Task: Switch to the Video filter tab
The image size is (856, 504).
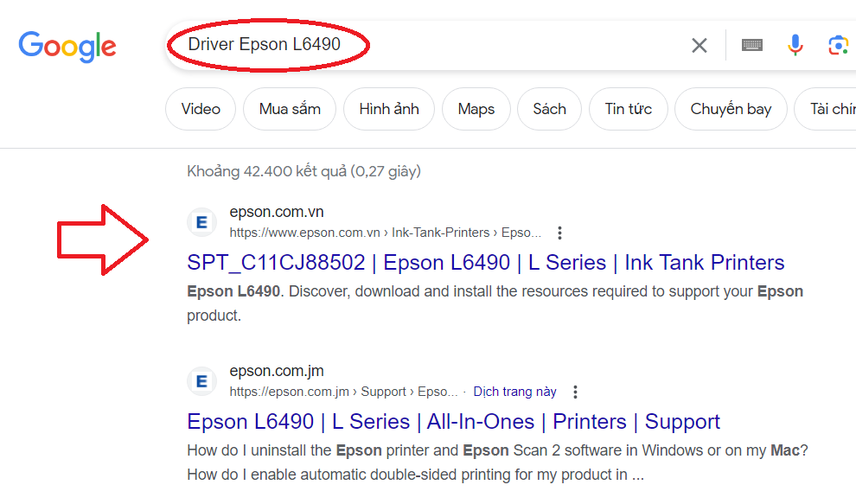Action: pyautogui.click(x=201, y=109)
